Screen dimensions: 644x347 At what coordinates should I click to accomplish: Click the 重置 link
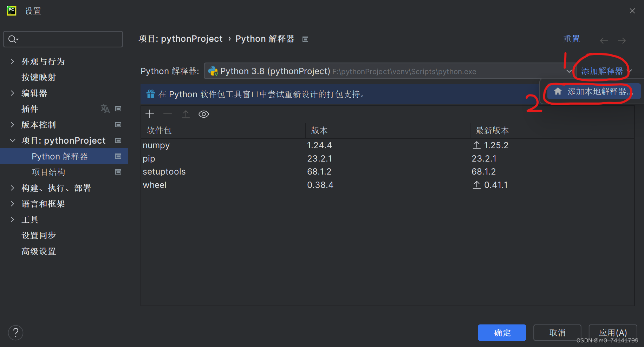(572, 39)
